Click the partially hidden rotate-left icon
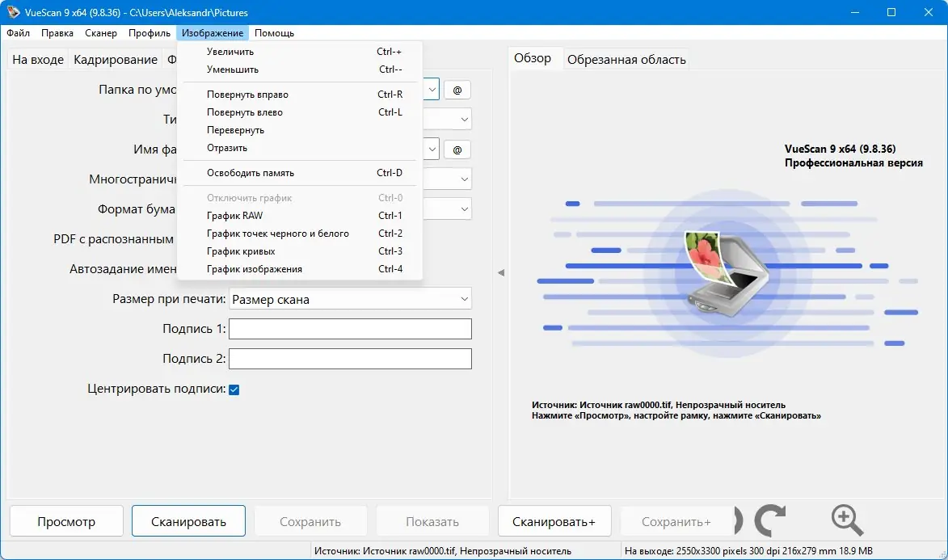Screen dimensions: 948x560 738,520
